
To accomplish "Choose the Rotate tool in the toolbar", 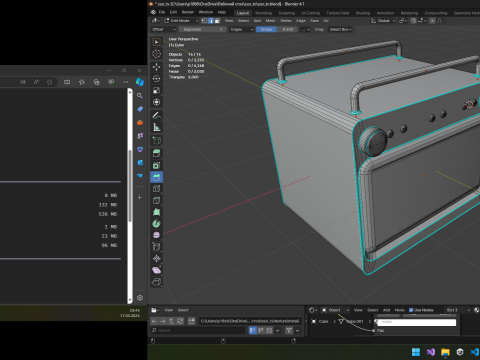I will [156, 79].
